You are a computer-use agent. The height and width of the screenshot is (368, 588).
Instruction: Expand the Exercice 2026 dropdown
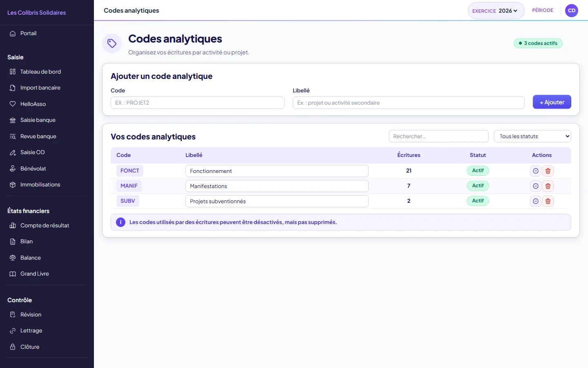pos(496,11)
